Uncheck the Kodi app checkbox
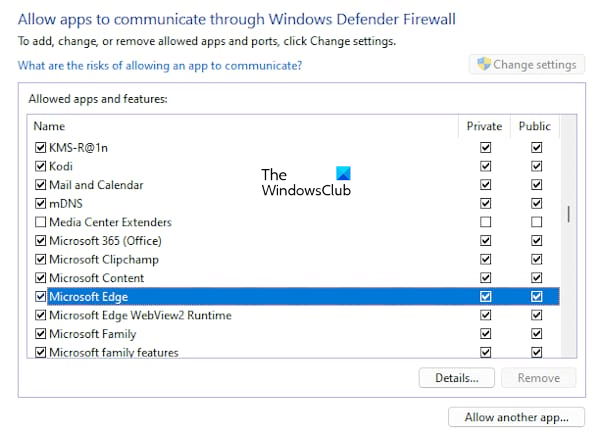Viewport: 600px width, 437px height. (x=41, y=166)
